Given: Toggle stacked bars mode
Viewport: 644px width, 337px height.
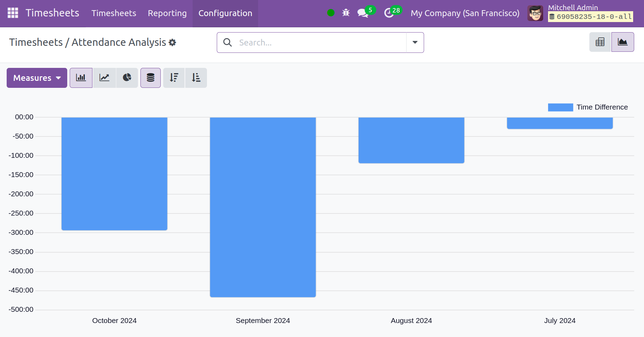Looking at the screenshot, I should point(151,78).
